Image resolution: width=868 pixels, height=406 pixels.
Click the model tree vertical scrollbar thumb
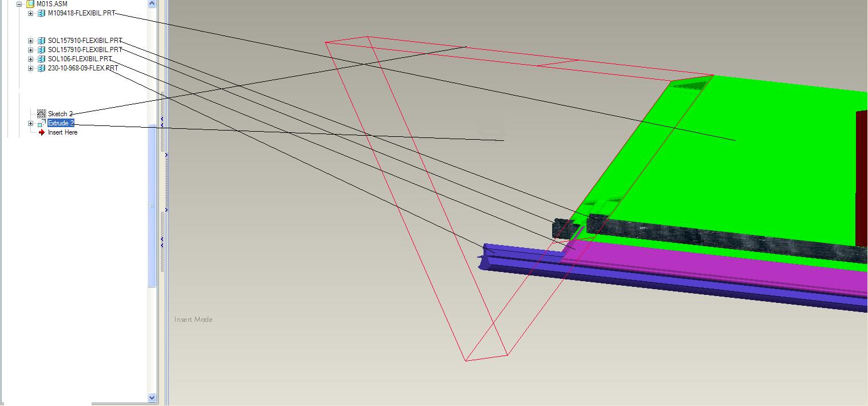click(x=152, y=206)
